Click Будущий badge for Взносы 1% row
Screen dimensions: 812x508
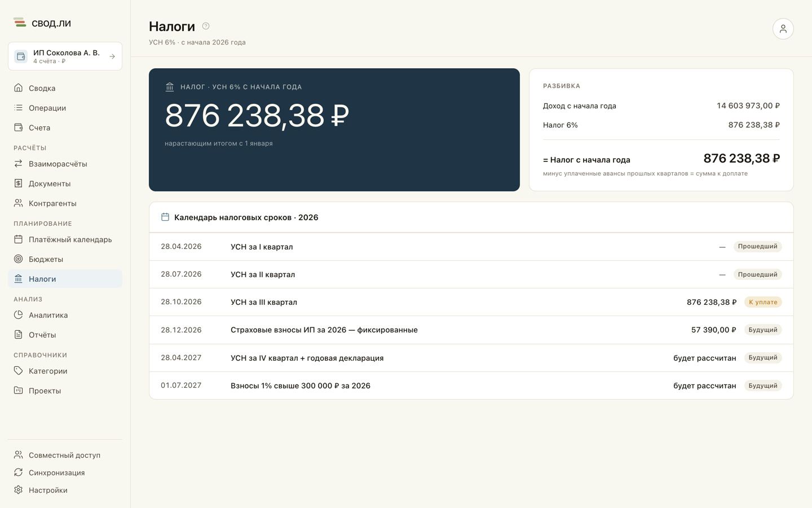pyautogui.click(x=763, y=386)
